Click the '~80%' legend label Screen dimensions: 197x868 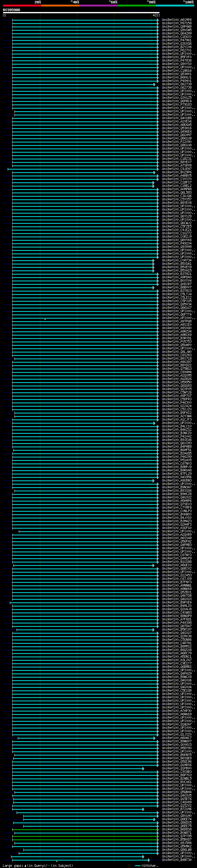[151, 2]
